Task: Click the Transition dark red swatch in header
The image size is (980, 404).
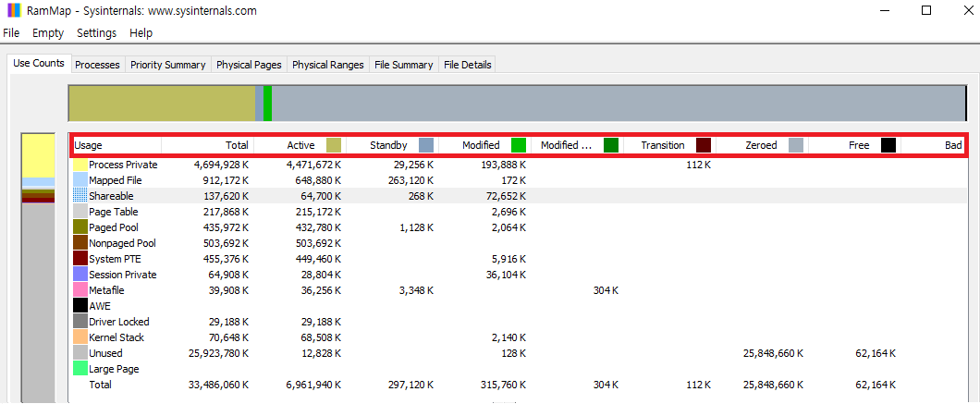Action: (704, 145)
